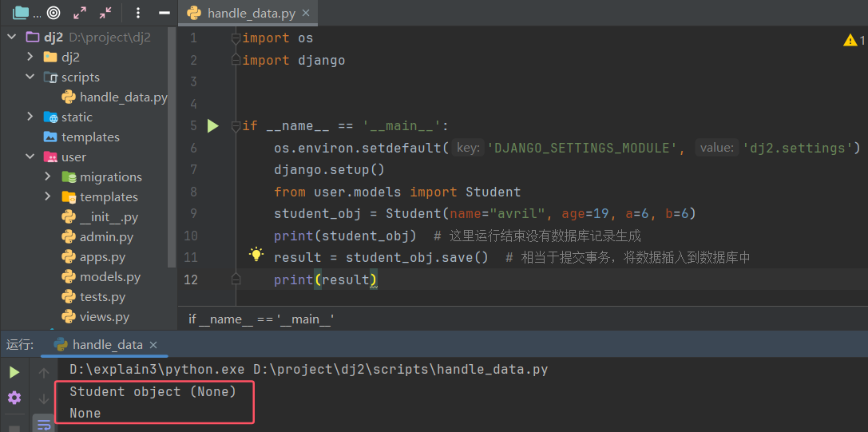Fold the if __name__ block at line 5
The height and width of the screenshot is (432, 868).
click(236, 125)
